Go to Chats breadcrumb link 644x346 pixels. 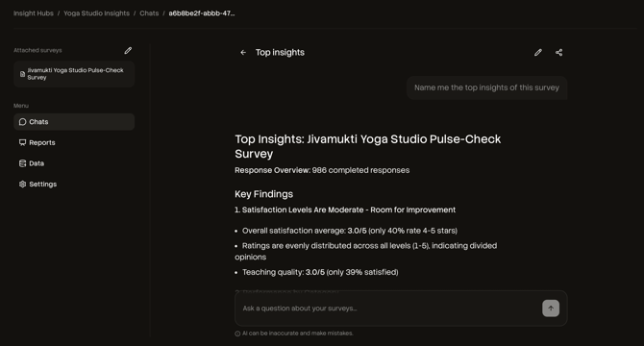pos(149,13)
